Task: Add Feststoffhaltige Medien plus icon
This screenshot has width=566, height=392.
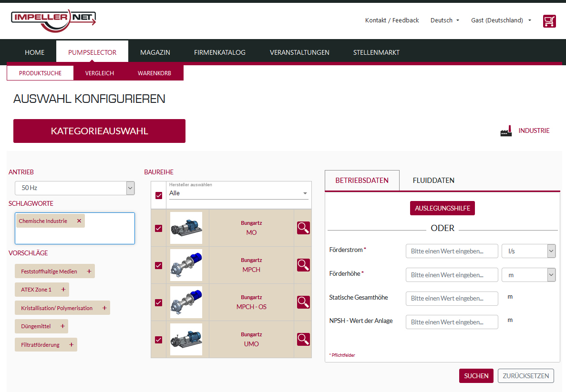Action: pos(89,271)
